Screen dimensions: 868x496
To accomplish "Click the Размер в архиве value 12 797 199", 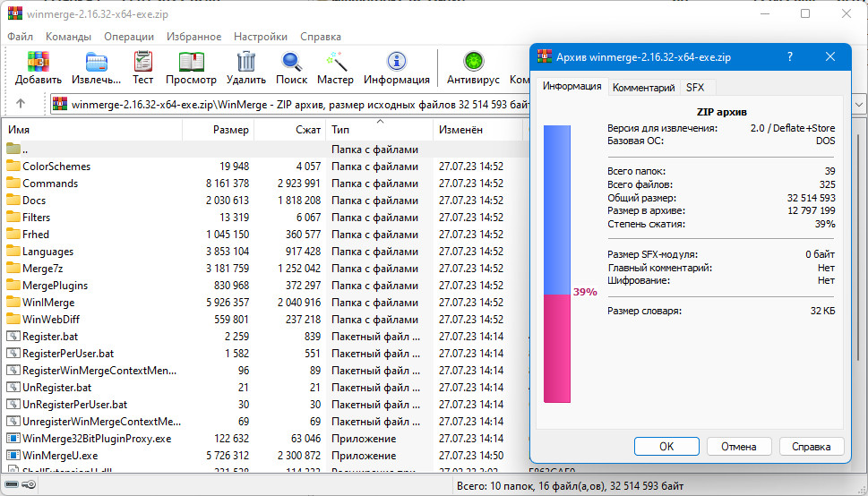I will [x=811, y=211].
